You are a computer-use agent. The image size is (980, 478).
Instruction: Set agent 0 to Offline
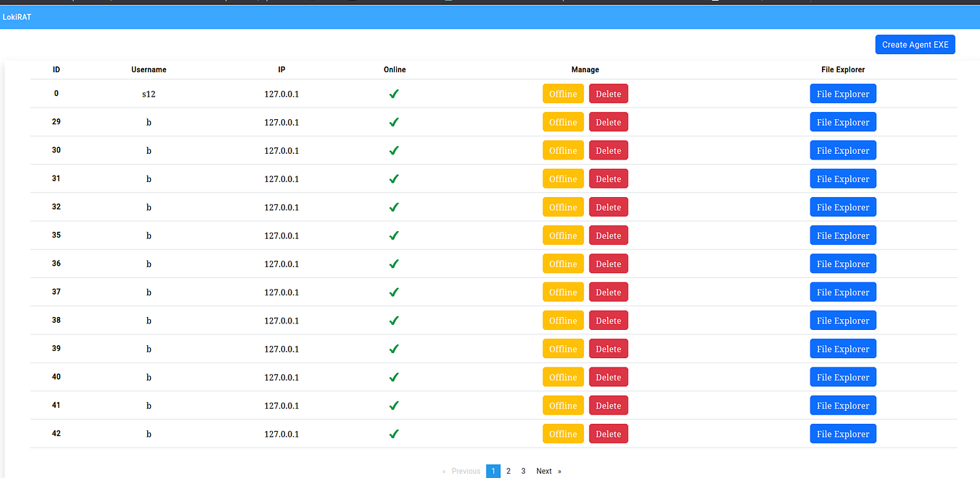[x=563, y=93]
